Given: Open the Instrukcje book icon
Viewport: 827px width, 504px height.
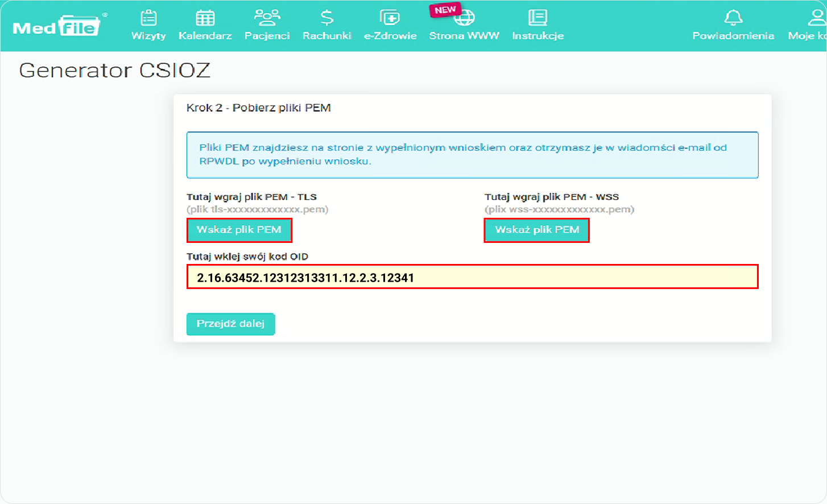Looking at the screenshot, I should (x=537, y=18).
